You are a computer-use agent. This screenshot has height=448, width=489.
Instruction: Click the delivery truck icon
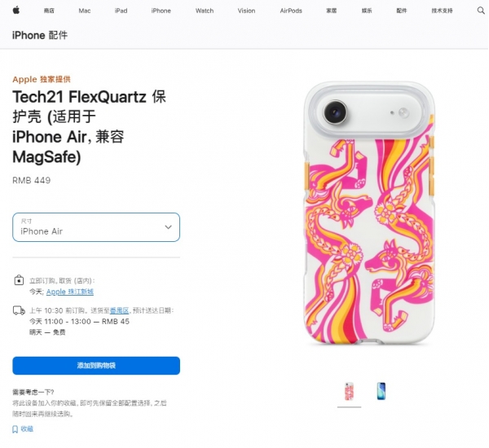coord(19,310)
